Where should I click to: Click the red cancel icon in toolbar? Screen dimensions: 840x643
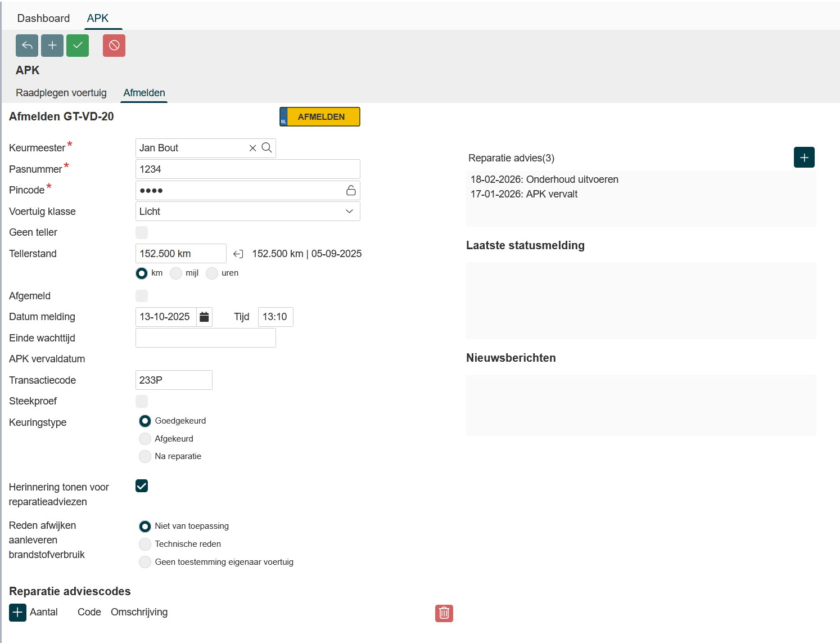114,46
